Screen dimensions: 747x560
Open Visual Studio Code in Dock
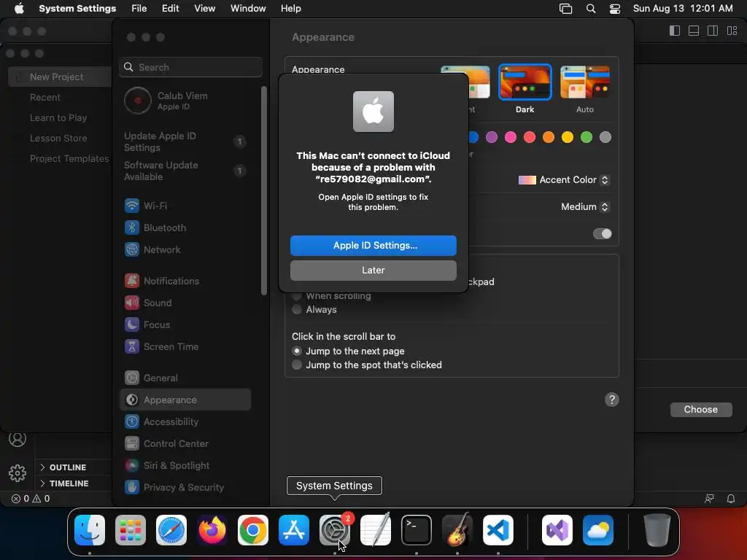(498, 530)
